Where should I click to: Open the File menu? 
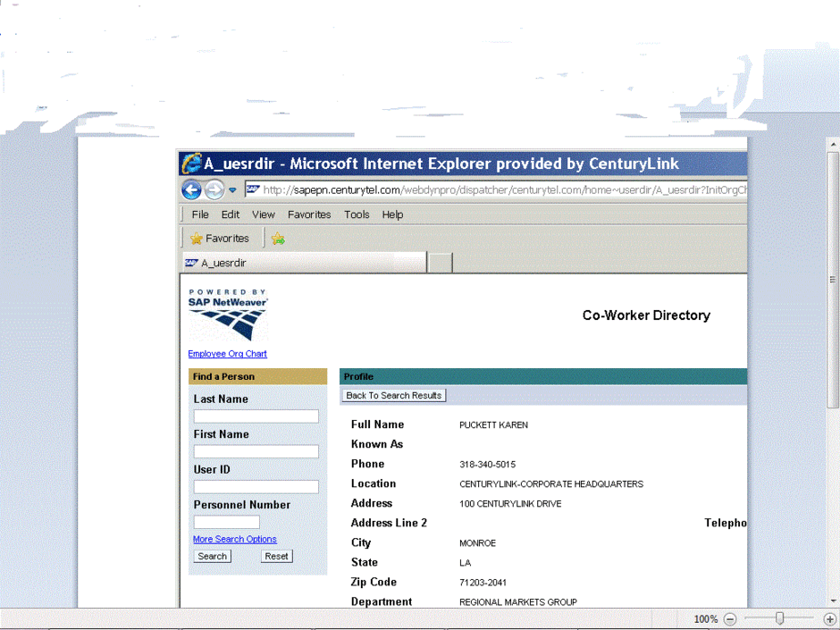coord(200,214)
